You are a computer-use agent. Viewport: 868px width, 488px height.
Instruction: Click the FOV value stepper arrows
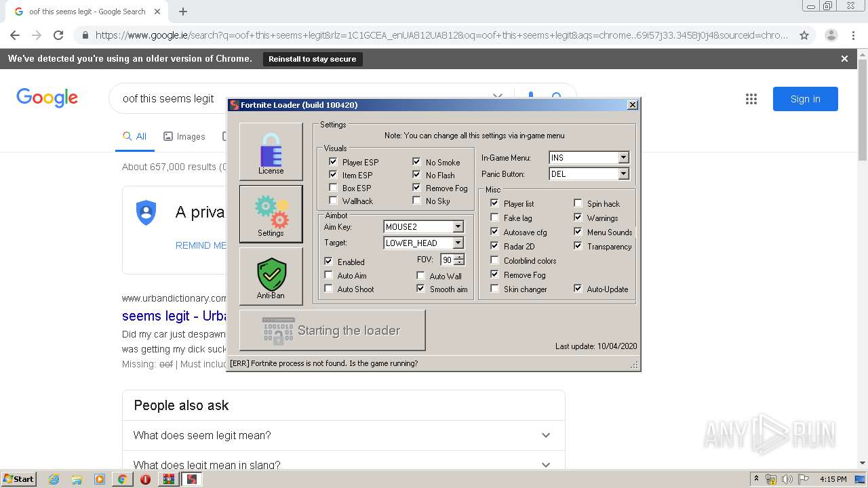click(x=459, y=260)
